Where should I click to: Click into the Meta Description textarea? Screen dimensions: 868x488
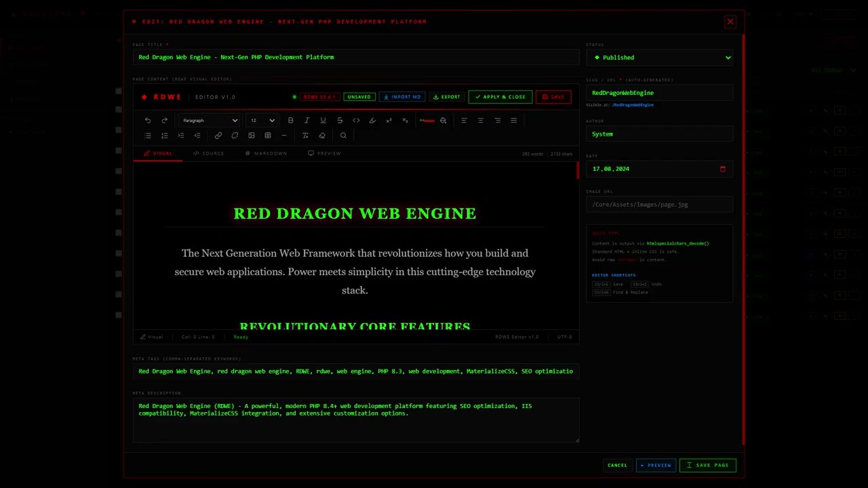point(356,420)
